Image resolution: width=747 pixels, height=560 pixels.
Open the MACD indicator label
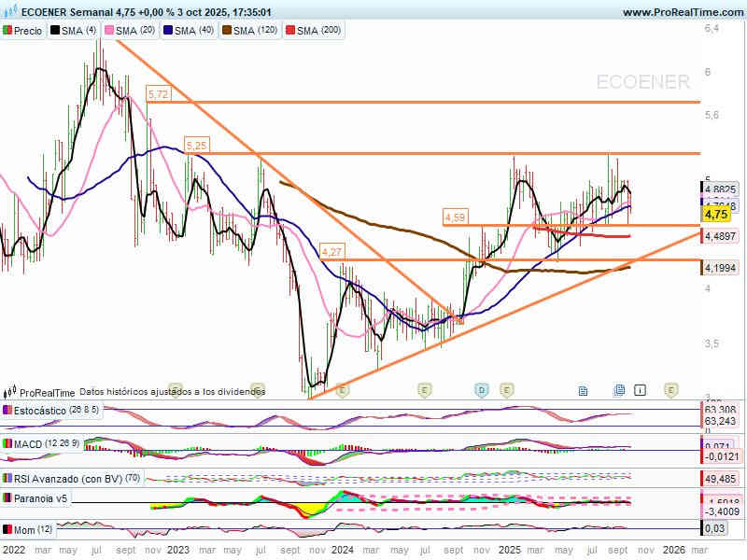point(27,443)
